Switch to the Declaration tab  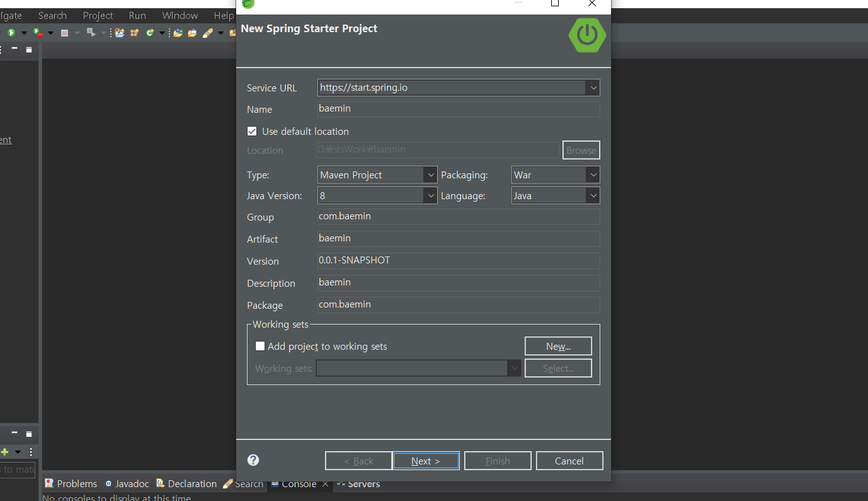click(x=186, y=484)
